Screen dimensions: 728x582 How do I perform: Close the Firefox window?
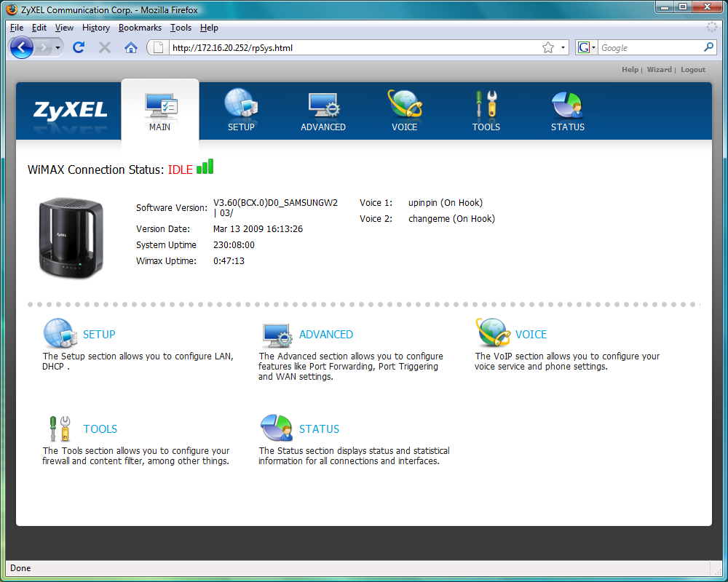(707, 7)
